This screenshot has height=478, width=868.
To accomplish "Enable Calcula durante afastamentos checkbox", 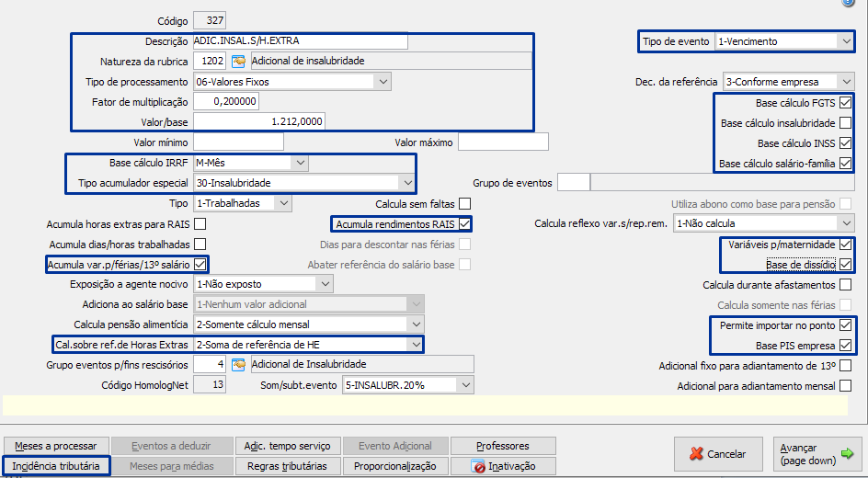I will tap(845, 285).
